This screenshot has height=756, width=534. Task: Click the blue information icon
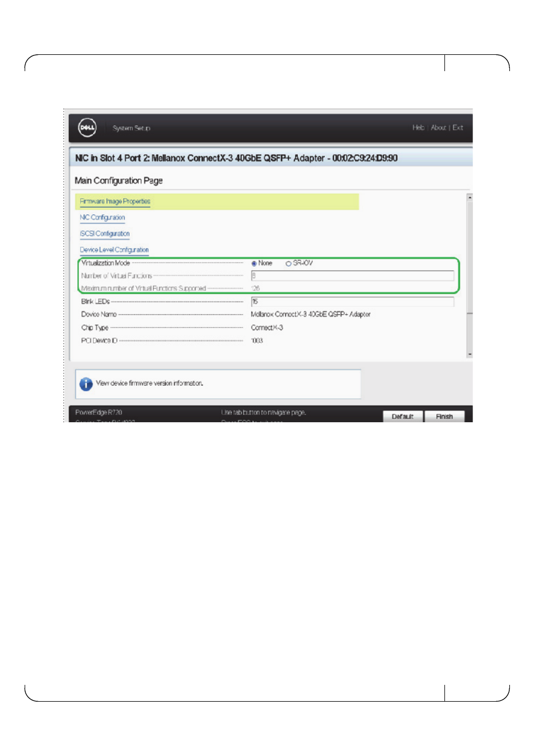point(86,384)
